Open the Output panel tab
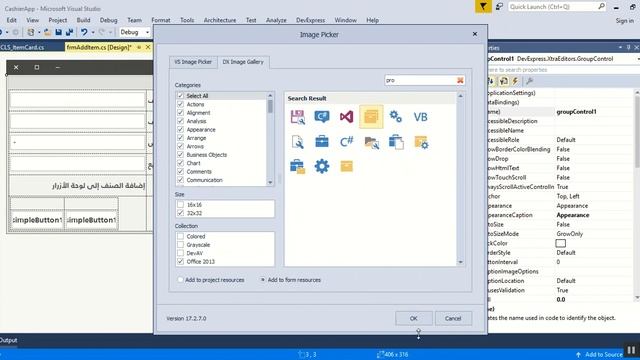640x360 pixels. [9, 340]
